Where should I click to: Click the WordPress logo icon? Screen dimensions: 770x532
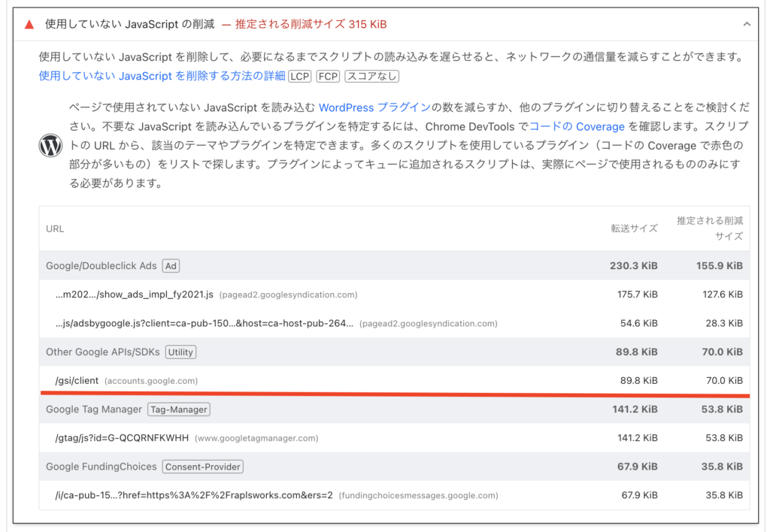pyautogui.click(x=50, y=146)
